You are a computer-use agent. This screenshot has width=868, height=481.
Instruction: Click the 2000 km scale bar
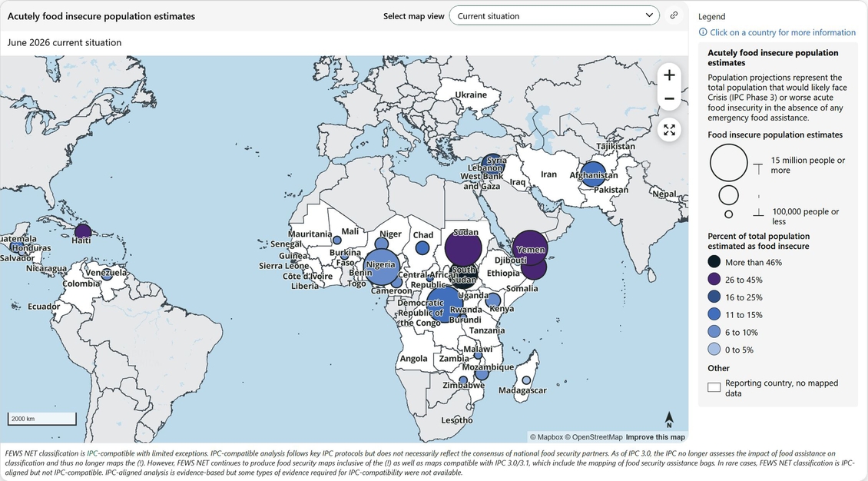point(42,419)
